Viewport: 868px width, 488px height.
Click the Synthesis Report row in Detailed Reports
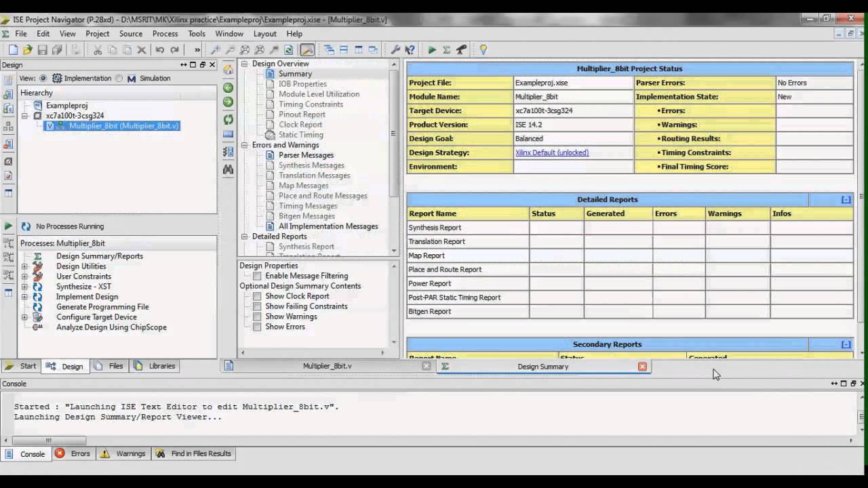630,228
